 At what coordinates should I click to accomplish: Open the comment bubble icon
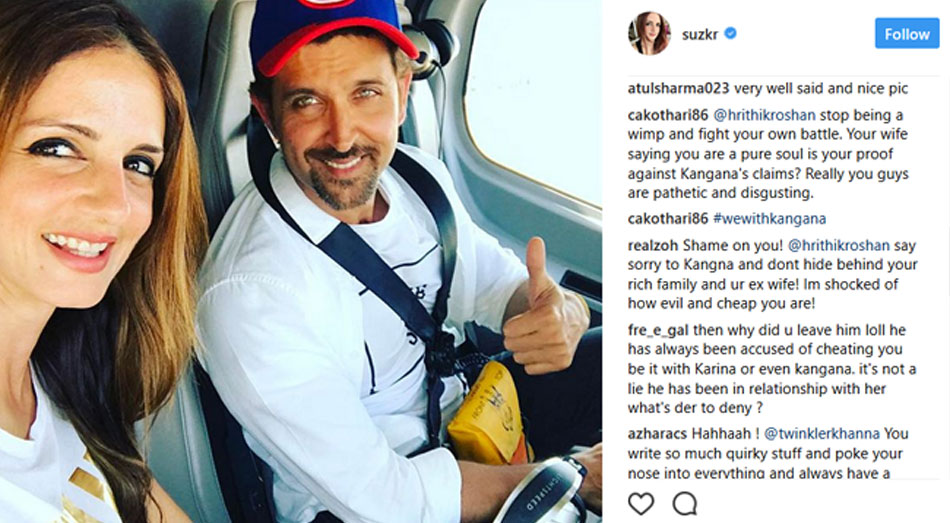click(x=685, y=504)
